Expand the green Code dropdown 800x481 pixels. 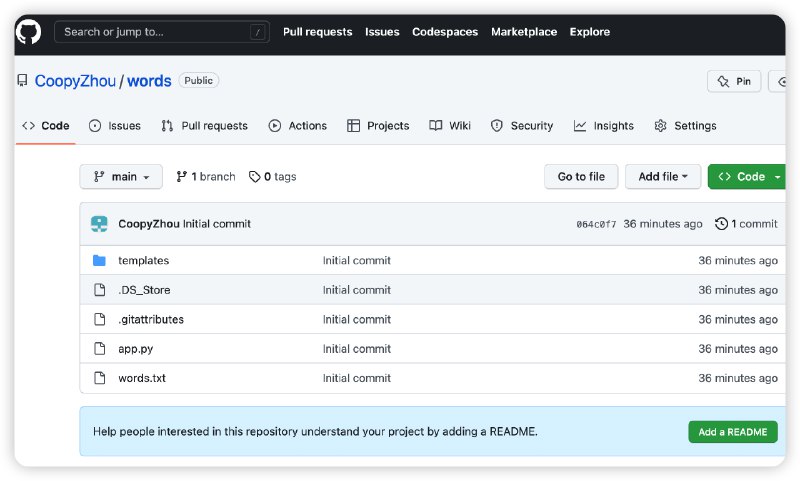tap(748, 177)
